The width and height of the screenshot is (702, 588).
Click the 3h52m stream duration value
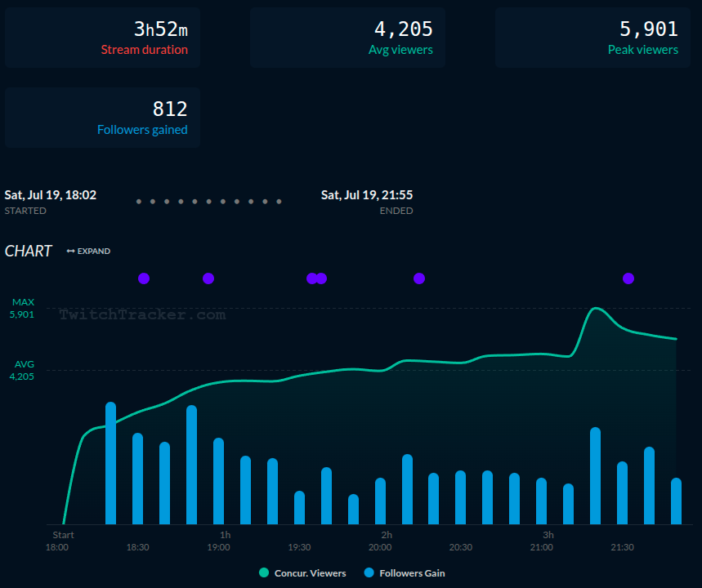(x=161, y=29)
